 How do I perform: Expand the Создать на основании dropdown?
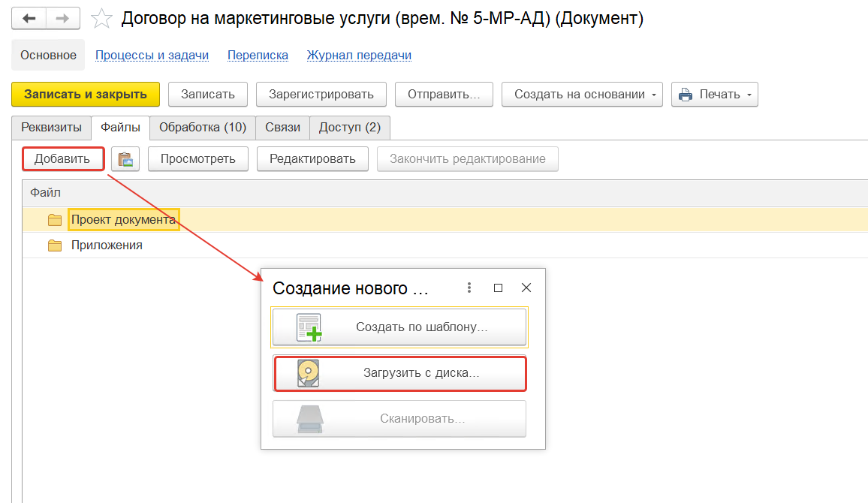pyautogui.click(x=582, y=95)
